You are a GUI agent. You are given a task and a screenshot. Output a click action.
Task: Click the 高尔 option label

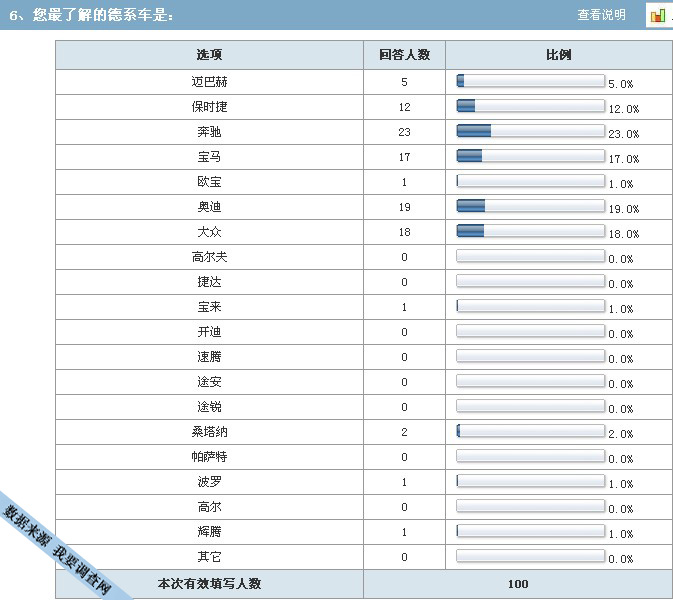click(209, 507)
